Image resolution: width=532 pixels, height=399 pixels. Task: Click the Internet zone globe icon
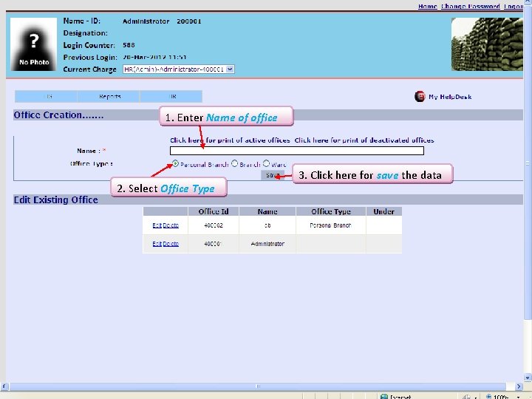[x=384, y=397]
